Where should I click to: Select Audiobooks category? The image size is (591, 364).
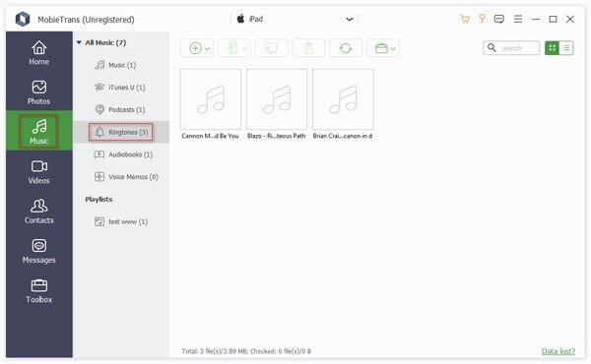click(123, 154)
